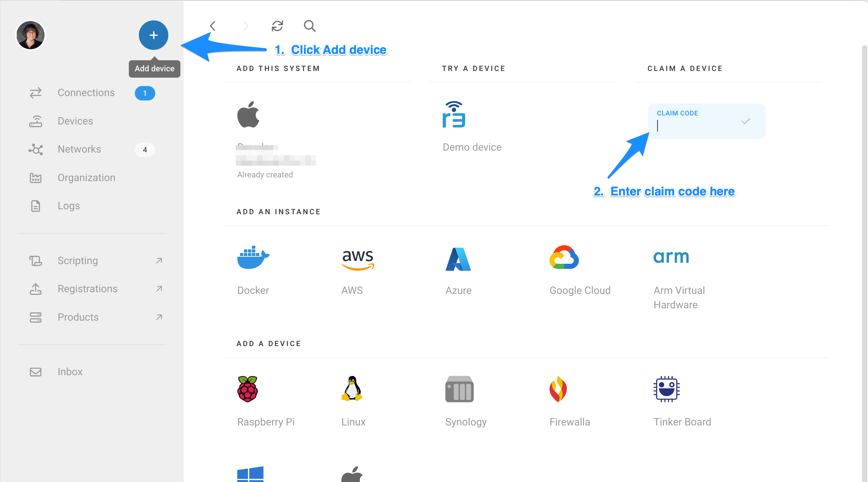Submit claim code with checkmark
The height and width of the screenshot is (482, 868).
click(745, 121)
